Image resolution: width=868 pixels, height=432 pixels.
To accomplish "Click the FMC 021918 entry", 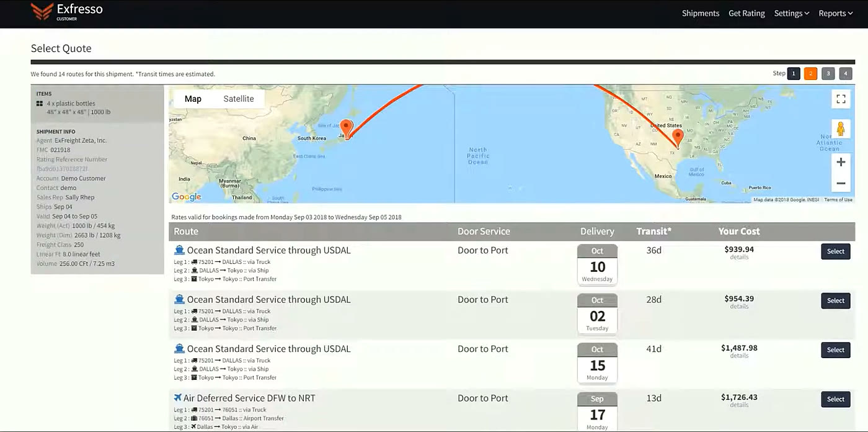I will (x=53, y=150).
